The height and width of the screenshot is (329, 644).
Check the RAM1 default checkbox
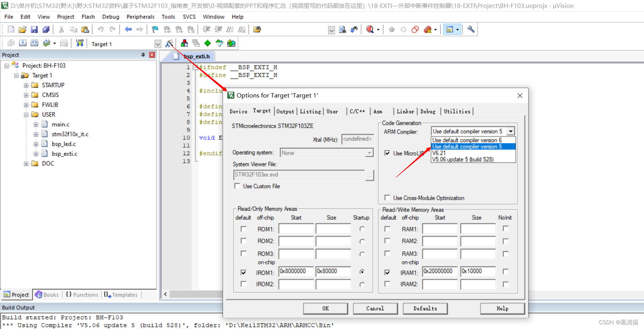[387, 229]
